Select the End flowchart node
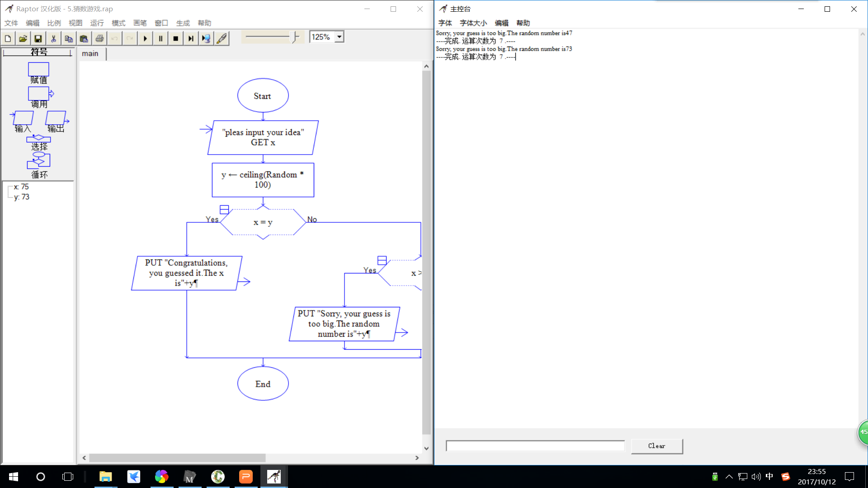Viewport: 868px width, 488px height. (x=263, y=384)
